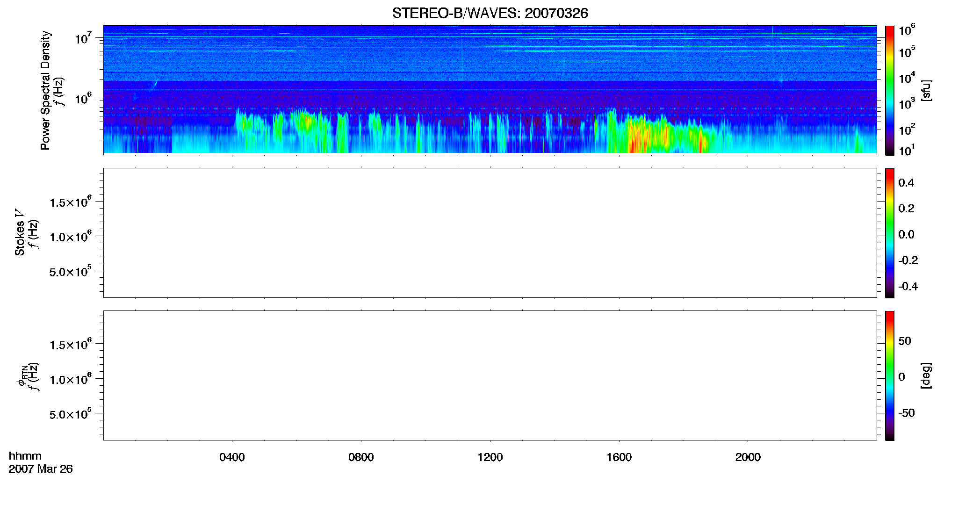980x505 pixels.
Task: Click the 1200 time axis label
Action: click(x=490, y=457)
